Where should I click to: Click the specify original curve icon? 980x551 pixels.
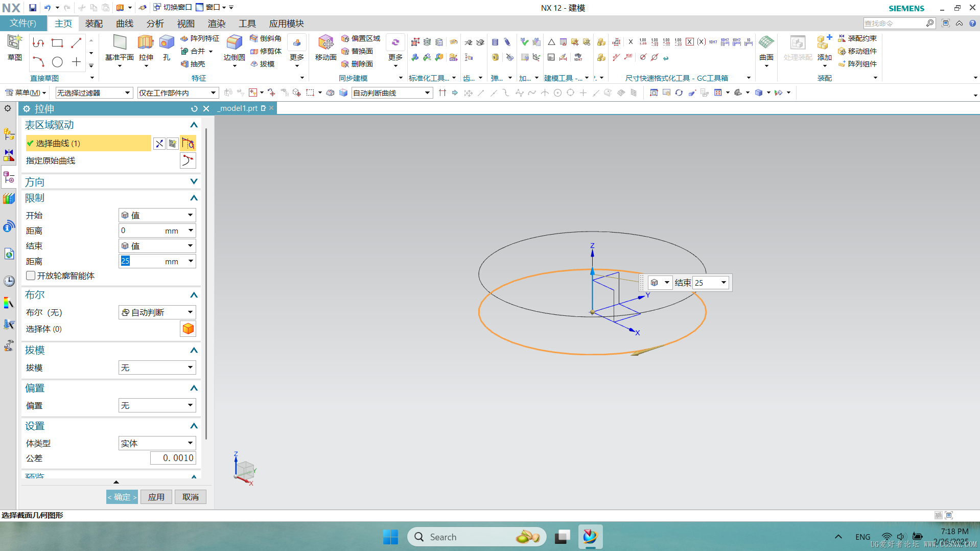[188, 160]
